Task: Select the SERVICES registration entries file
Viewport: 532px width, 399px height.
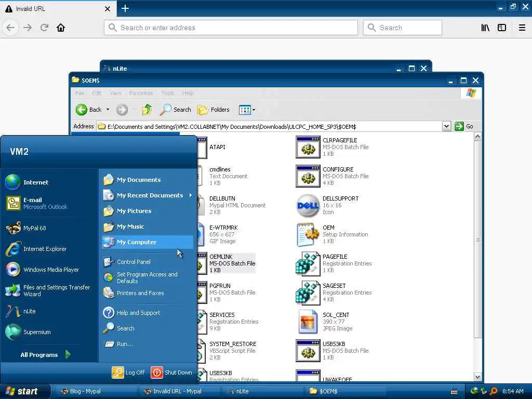Action: pos(234,322)
